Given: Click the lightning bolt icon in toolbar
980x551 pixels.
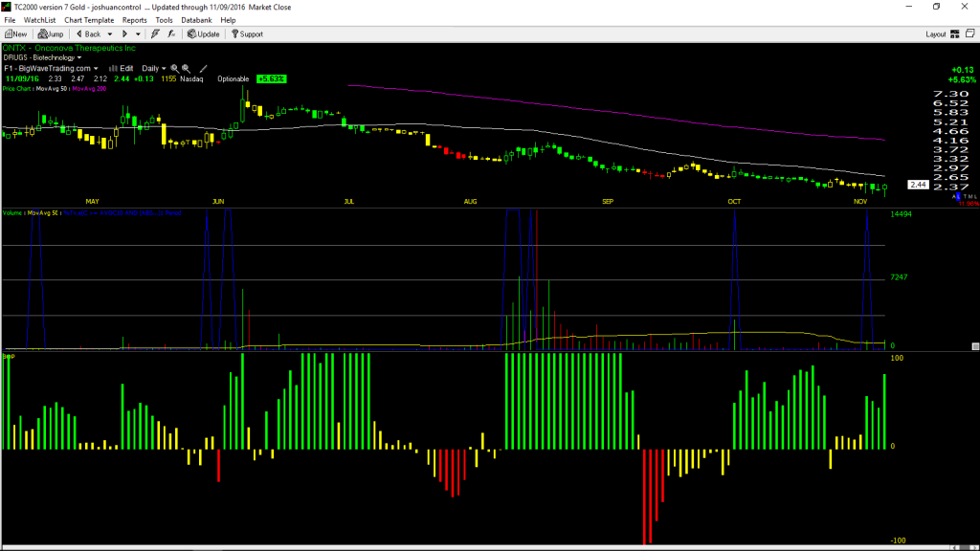Looking at the screenshot, I should pyautogui.click(x=155, y=34).
